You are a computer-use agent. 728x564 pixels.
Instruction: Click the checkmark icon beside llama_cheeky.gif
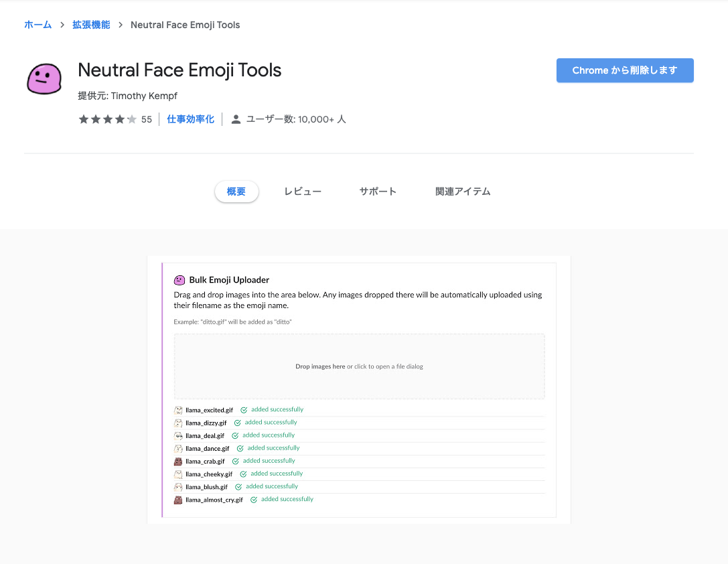[243, 474]
